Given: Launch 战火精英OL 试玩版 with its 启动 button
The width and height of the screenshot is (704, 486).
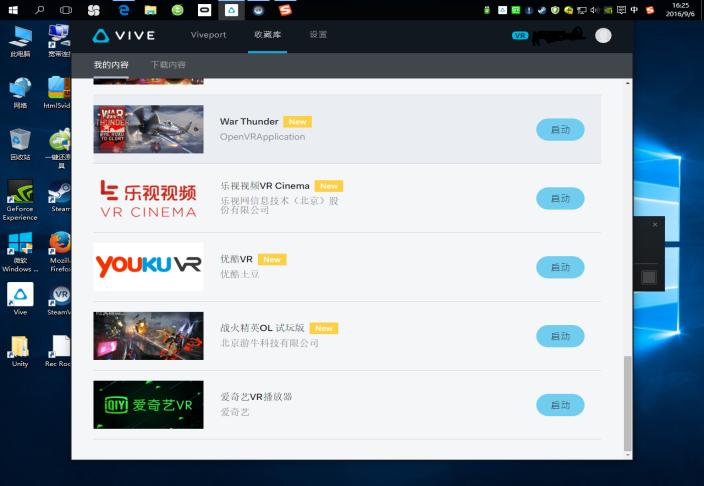Looking at the screenshot, I should click(560, 336).
